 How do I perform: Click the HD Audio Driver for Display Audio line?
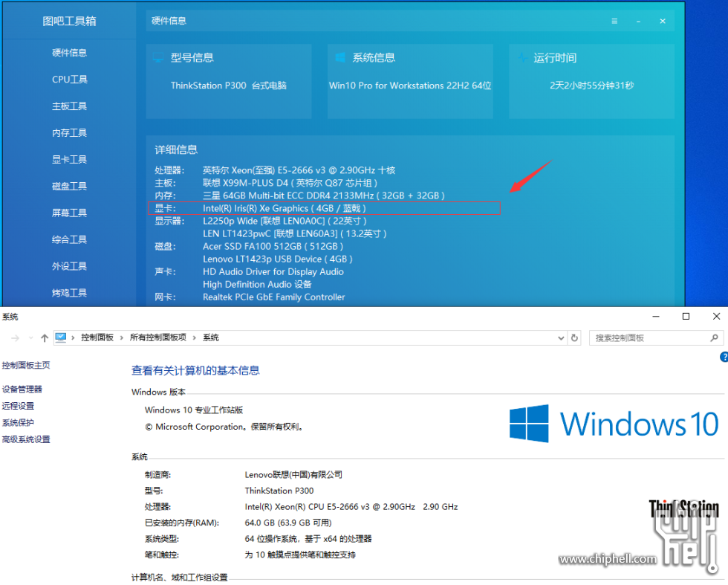click(x=273, y=272)
